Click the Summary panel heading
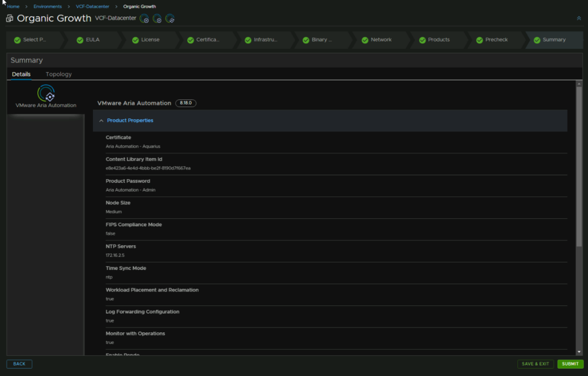The image size is (588, 376). click(x=26, y=60)
